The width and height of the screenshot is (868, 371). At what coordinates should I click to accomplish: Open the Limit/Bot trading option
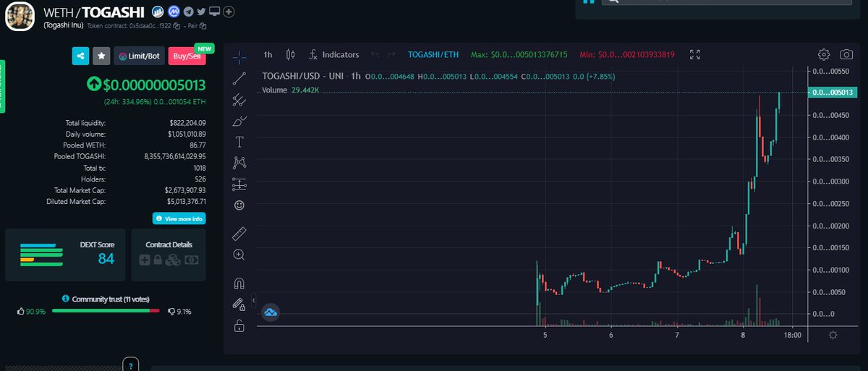point(139,56)
